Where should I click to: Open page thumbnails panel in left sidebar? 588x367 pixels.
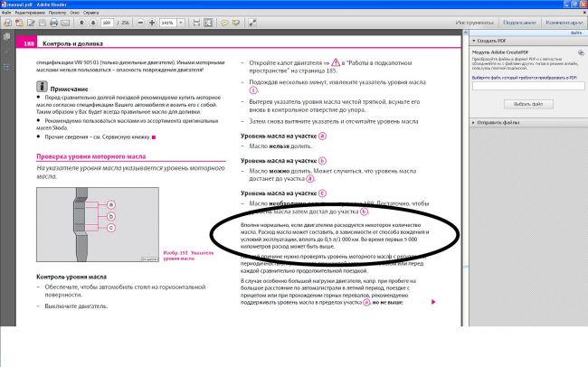point(6,37)
